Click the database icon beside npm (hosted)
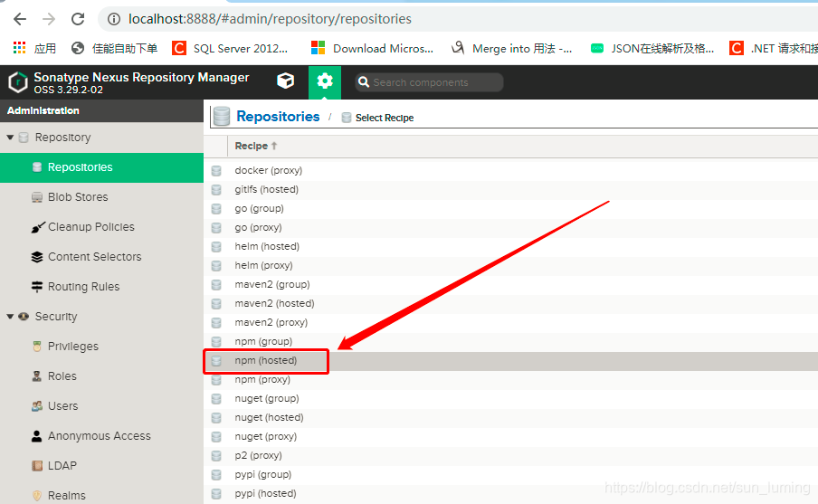 216,360
